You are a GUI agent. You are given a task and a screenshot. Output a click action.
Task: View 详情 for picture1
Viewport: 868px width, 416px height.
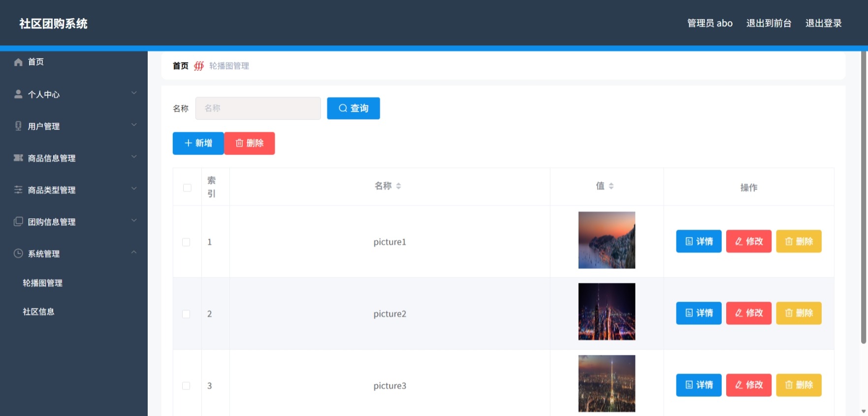699,241
